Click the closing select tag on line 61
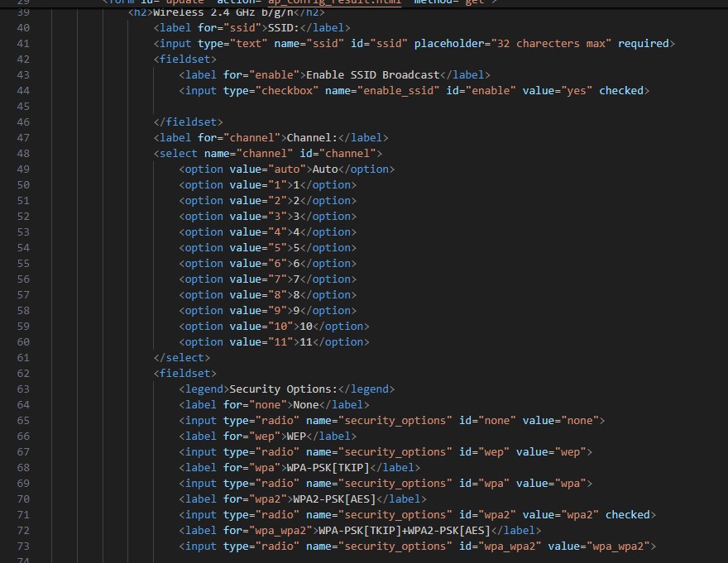Screen dimensions: 728x563 point(181,358)
